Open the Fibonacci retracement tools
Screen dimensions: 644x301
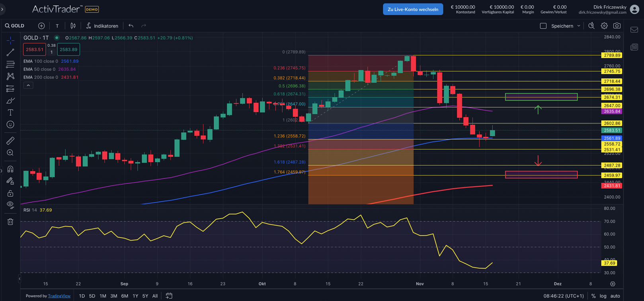click(10, 64)
